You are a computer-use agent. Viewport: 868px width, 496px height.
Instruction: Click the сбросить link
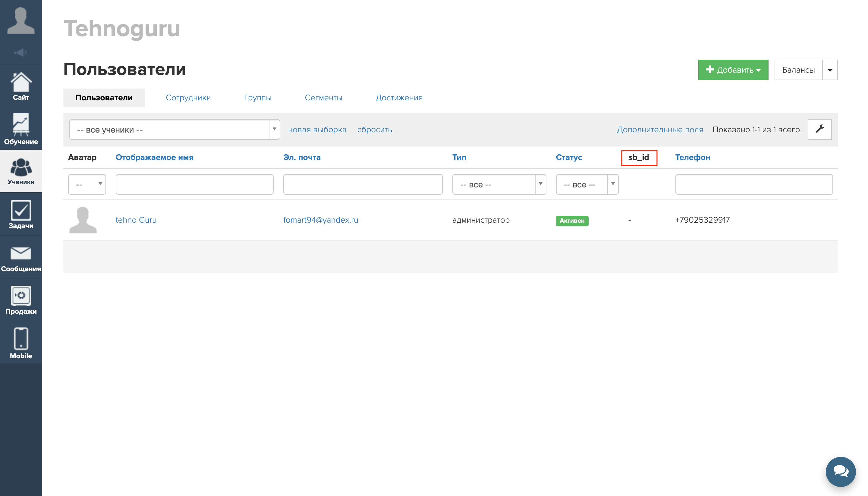click(374, 130)
